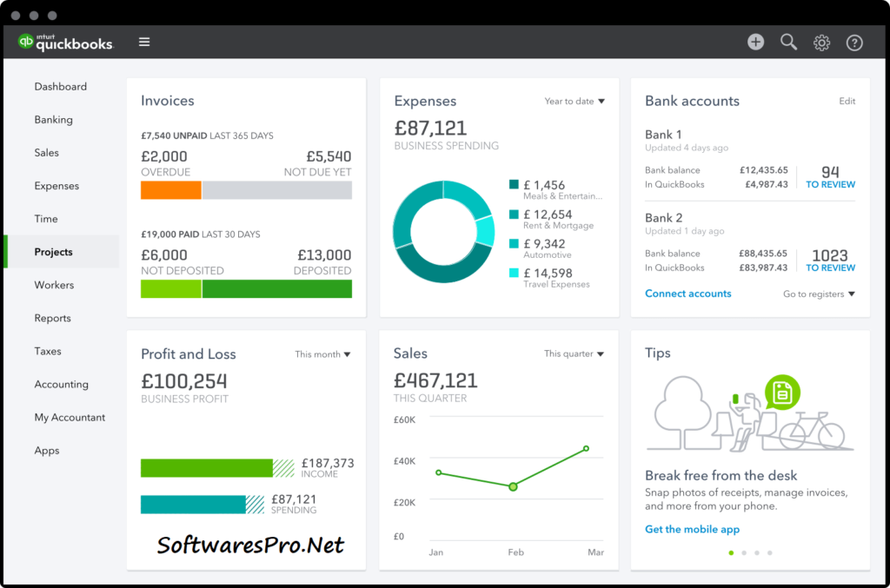Collapse navigation with the hamburger icon
Screen dimensions: 890x588
tap(144, 41)
